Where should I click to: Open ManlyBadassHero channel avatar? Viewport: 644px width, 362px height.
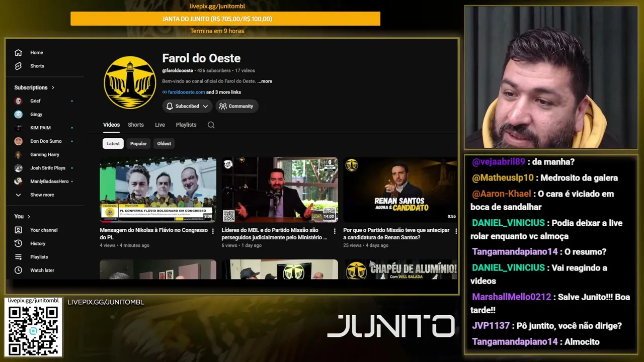pyautogui.click(x=18, y=182)
